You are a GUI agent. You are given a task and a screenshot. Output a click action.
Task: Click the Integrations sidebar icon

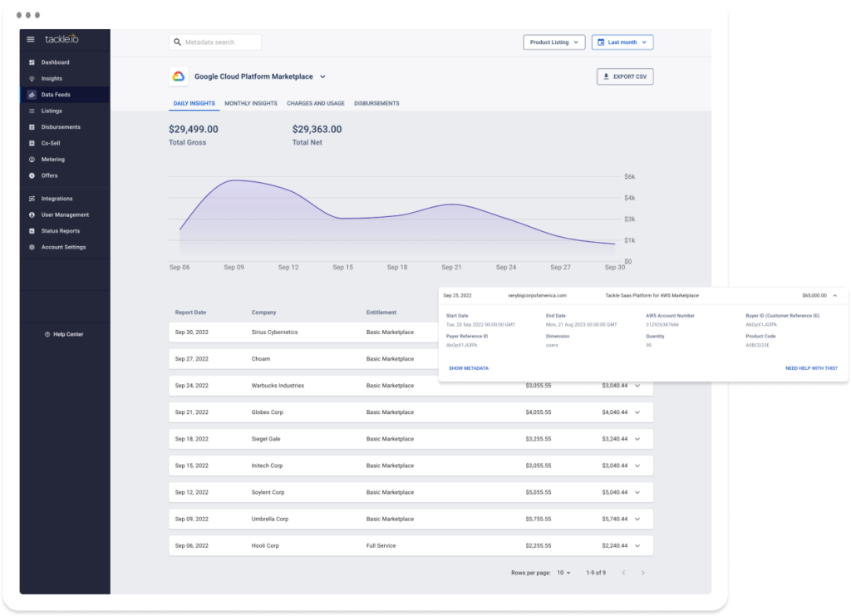click(x=32, y=199)
